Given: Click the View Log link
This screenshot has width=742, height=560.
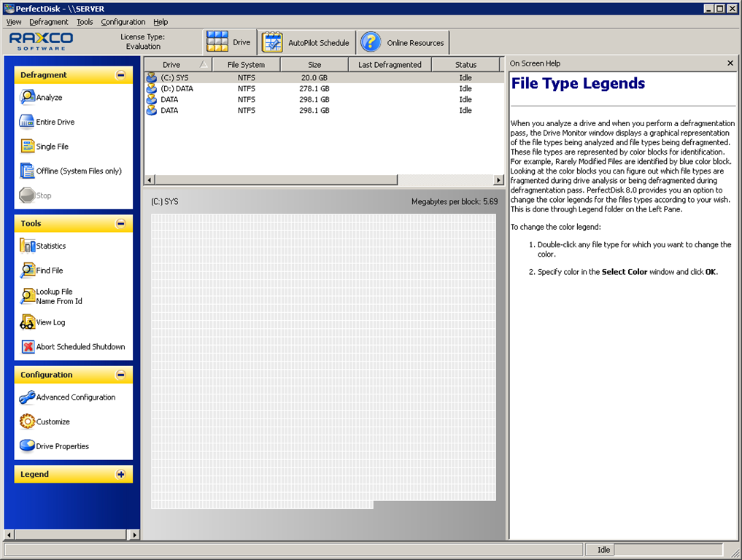Looking at the screenshot, I should (50, 322).
